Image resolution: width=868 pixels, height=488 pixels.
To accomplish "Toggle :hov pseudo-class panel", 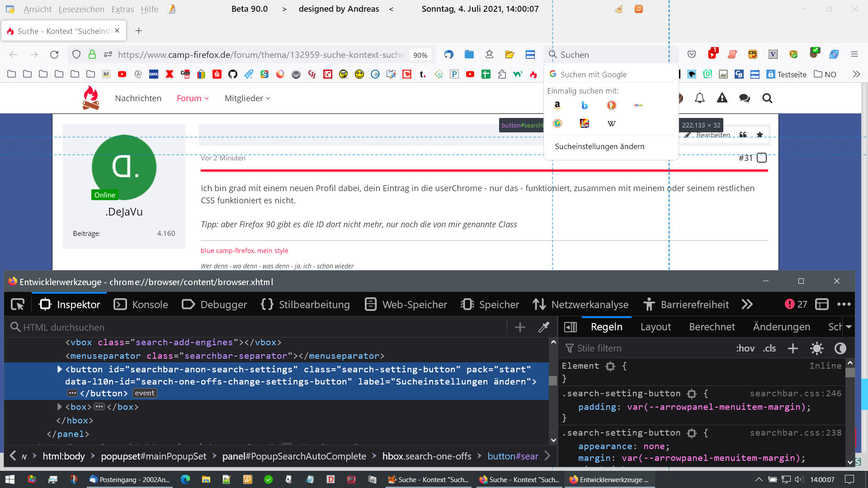I will tap(745, 348).
